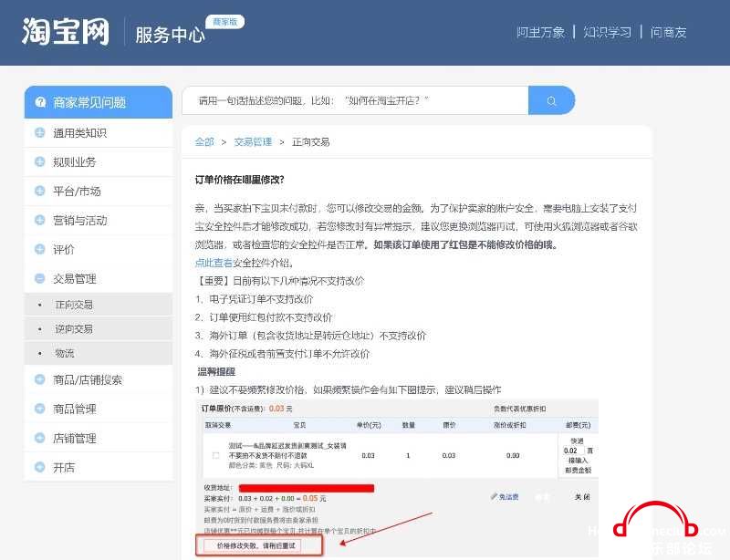Image resolution: width=730 pixels, height=560 pixels.
Task: Expand 规则业务 via its plus icon
Action: [39, 161]
